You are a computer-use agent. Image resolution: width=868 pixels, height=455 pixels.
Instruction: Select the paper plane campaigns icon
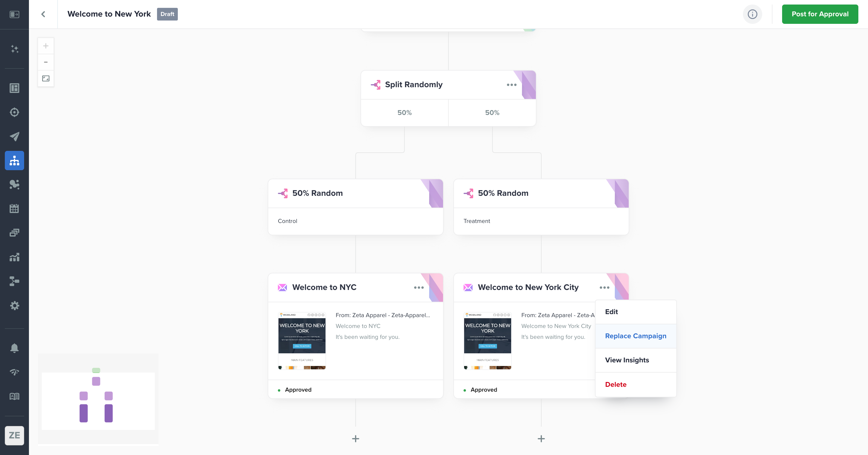click(x=14, y=136)
